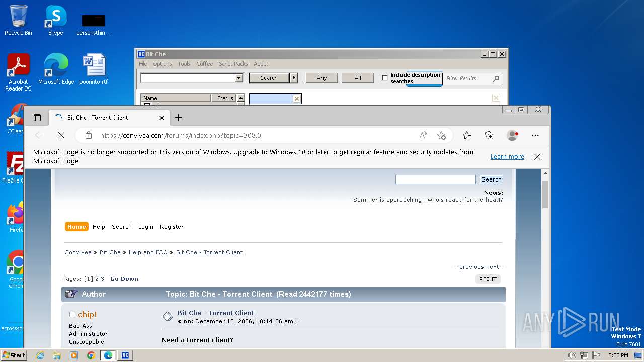Click Go Down link
644x362 pixels.
coord(124,279)
